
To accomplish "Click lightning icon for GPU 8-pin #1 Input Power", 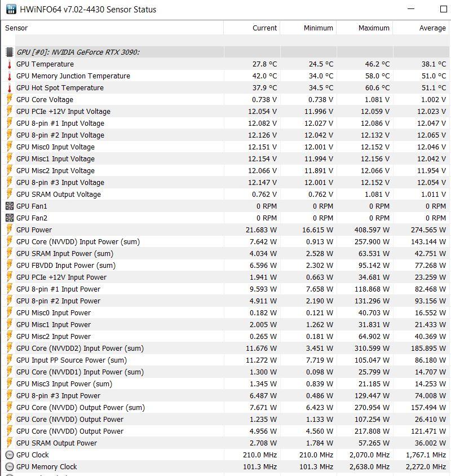I will coord(10,289).
